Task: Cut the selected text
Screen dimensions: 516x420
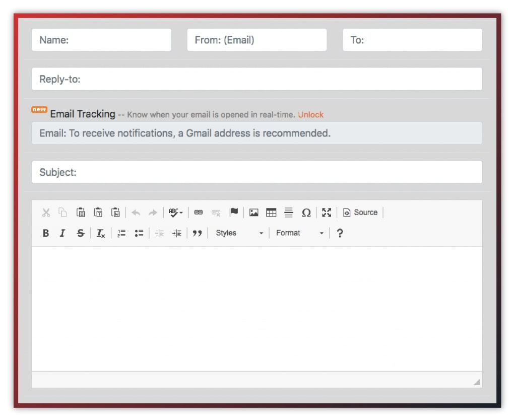Action: click(45, 212)
